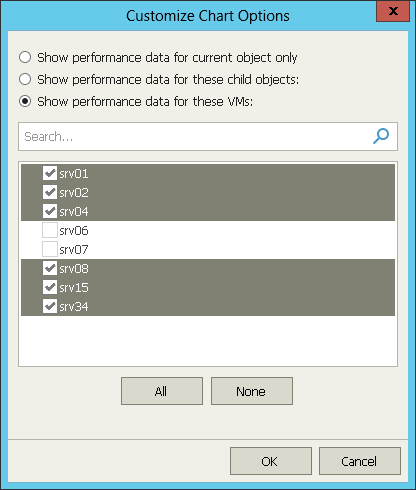The image size is (416, 490).
Task: Select current object only radio option
Action: pyautogui.click(x=25, y=57)
